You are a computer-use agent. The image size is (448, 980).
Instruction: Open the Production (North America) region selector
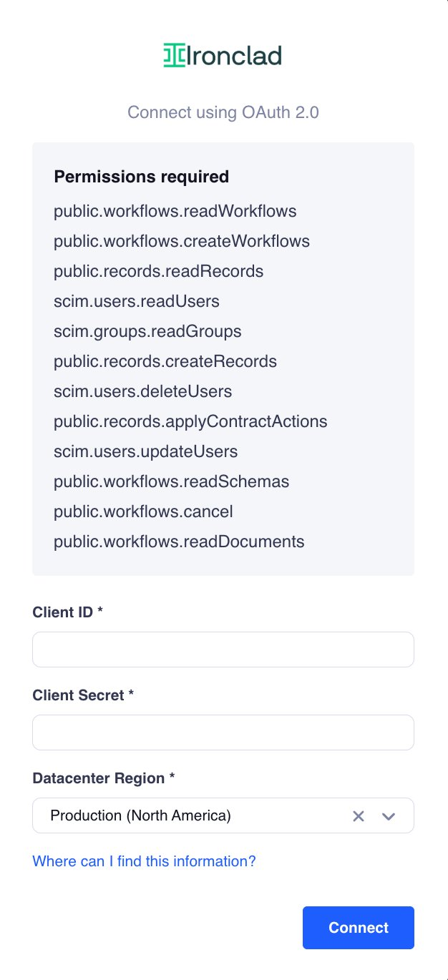pos(223,815)
